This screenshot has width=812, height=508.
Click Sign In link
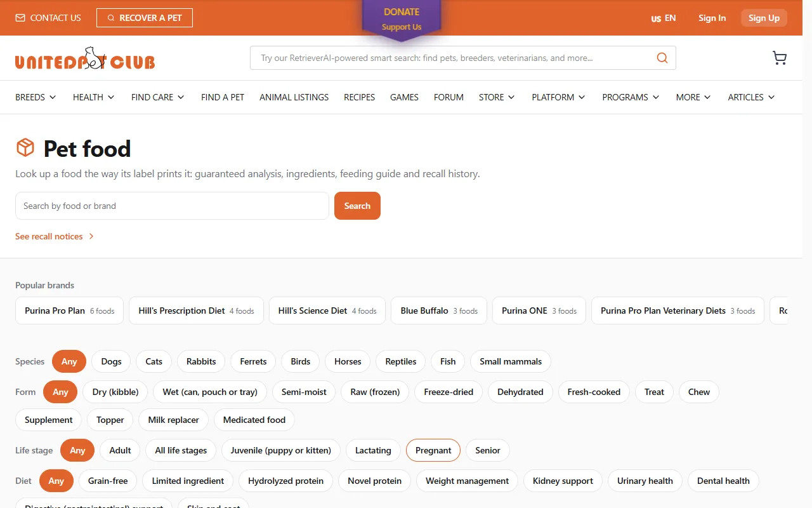point(712,18)
